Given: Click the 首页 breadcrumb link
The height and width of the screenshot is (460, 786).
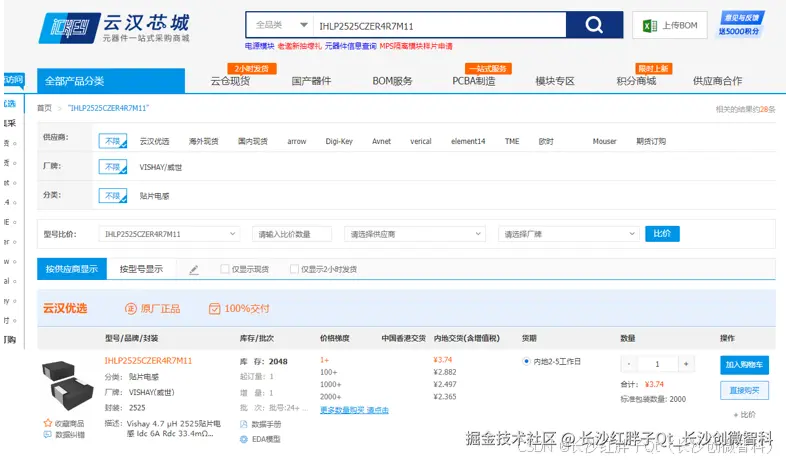Looking at the screenshot, I should pyautogui.click(x=44, y=108).
